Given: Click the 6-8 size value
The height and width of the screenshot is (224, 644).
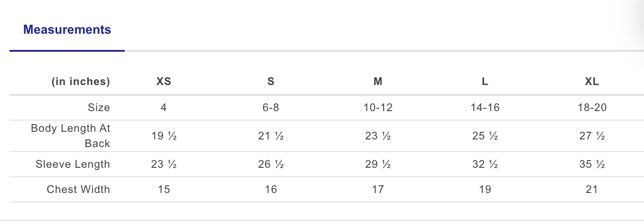Looking at the screenshot, I should 271,108.
